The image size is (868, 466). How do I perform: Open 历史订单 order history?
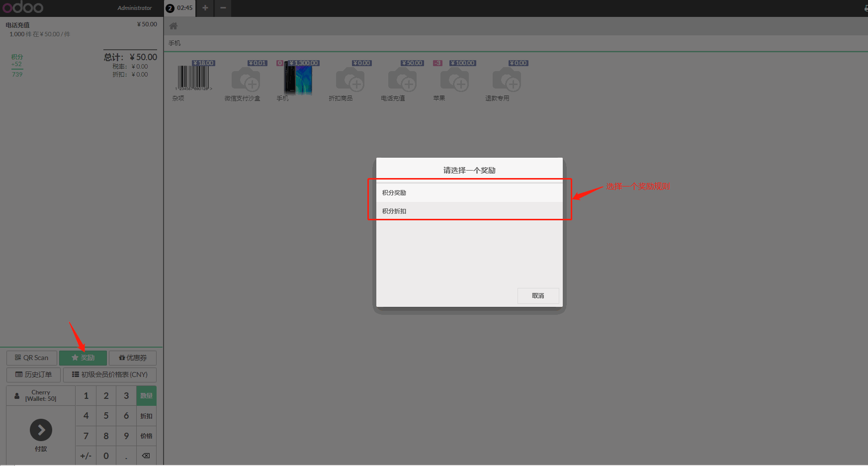point(33,374)
